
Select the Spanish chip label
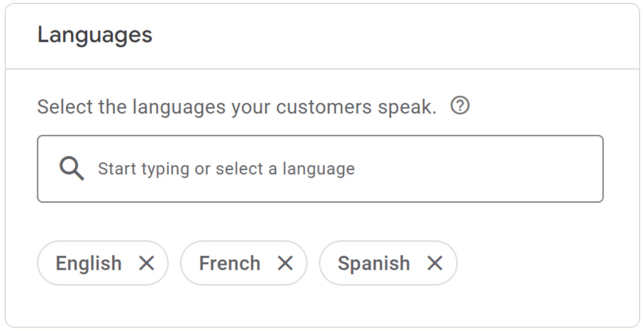coord(374,263)
